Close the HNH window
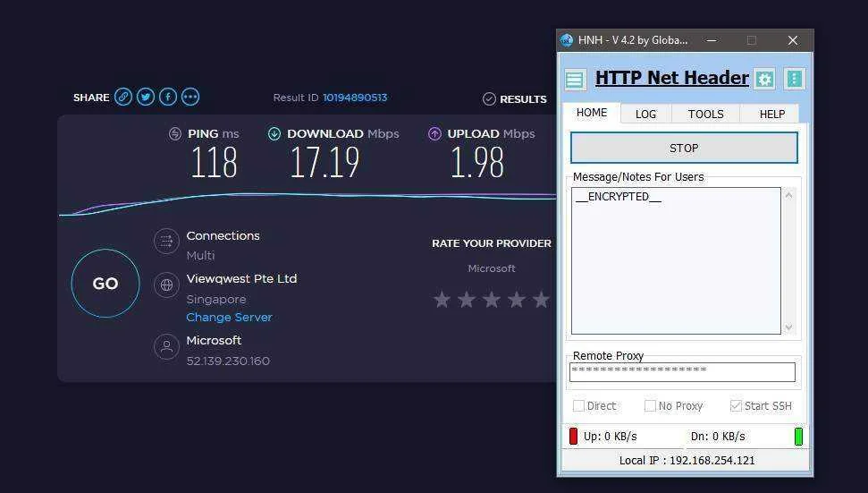This screenshot has height=493, width=868. [793, 40]
